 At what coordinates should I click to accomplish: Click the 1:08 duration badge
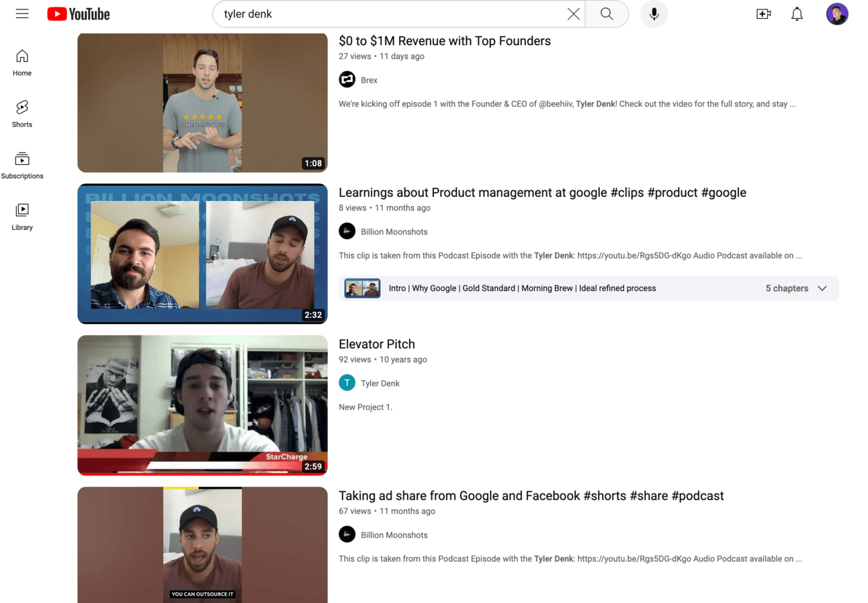(x=313, y=163)
